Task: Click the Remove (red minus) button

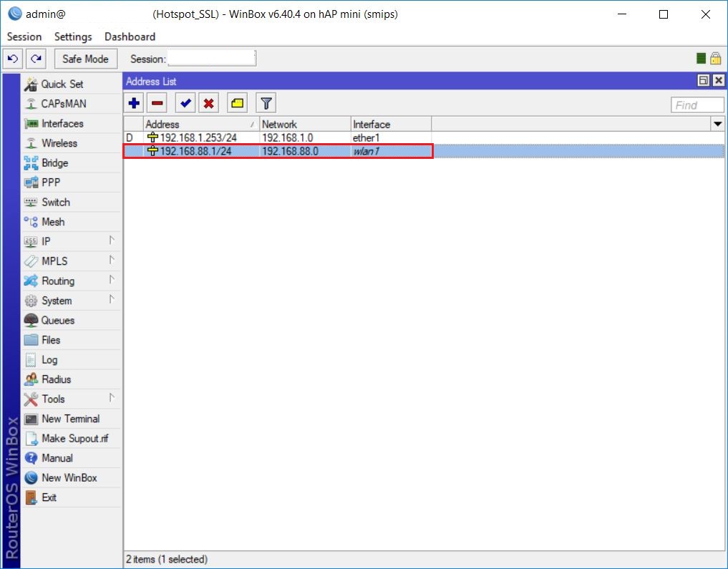Action: (157, 103)
